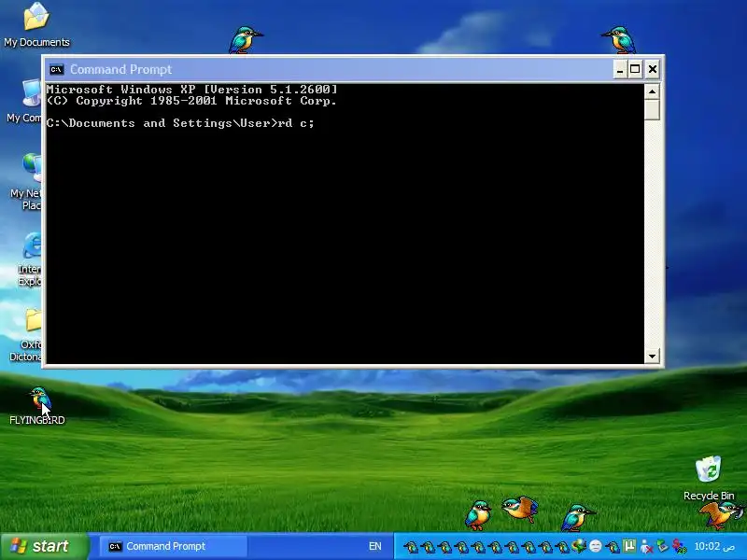The width and height of the screenshot is (747, 560).
Task: Click the Command Prompt scrollbar up arrow
Action: (652, 91)
